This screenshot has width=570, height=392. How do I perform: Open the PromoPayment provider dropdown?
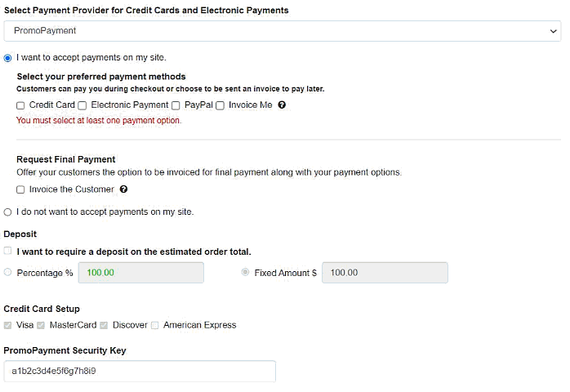(x=282, y=31)
